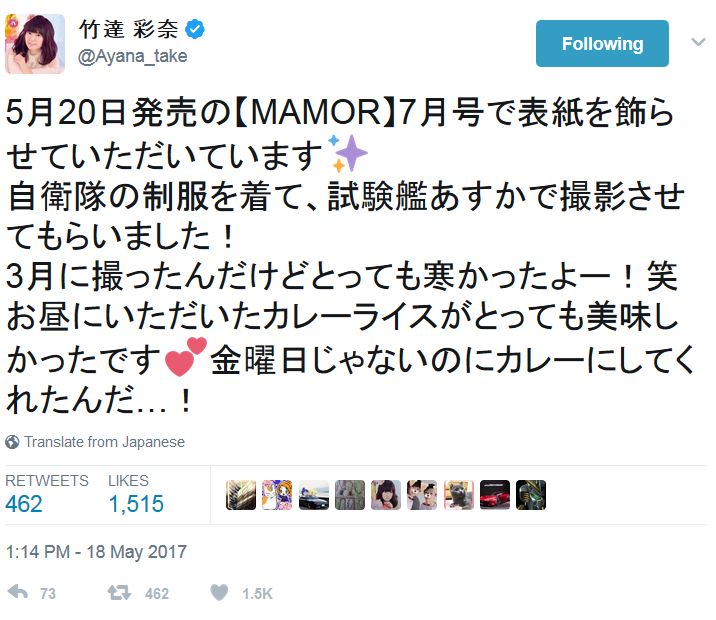Toggle the Following button
This screenshot has height=620, width=716.
pos(602,43)
